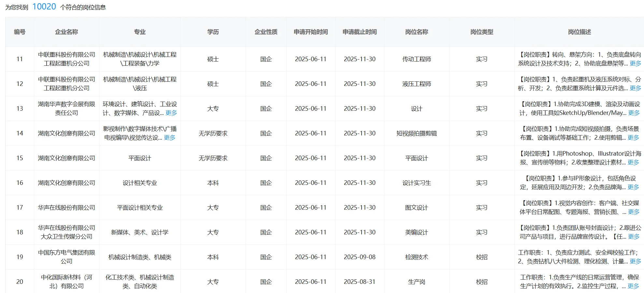This screenshot has height=293, width=644.
Task: Click the 申请截止时间 column header
Action: [x=359, y=32]
